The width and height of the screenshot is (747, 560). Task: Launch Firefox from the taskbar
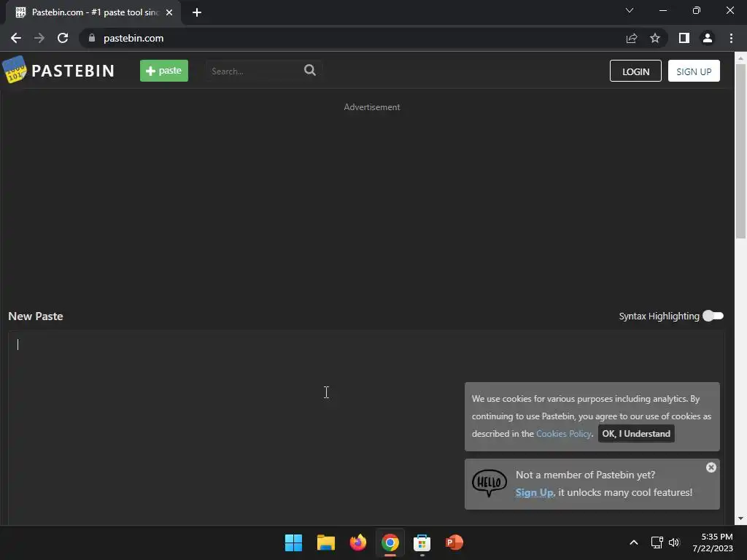pyautogui.click(x=357, y=542)
